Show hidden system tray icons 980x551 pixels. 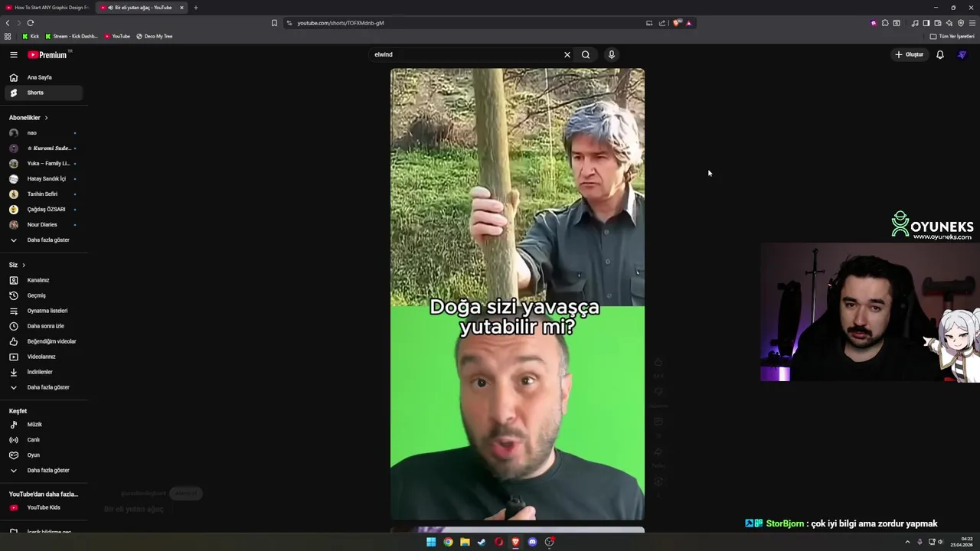(907, 542)
